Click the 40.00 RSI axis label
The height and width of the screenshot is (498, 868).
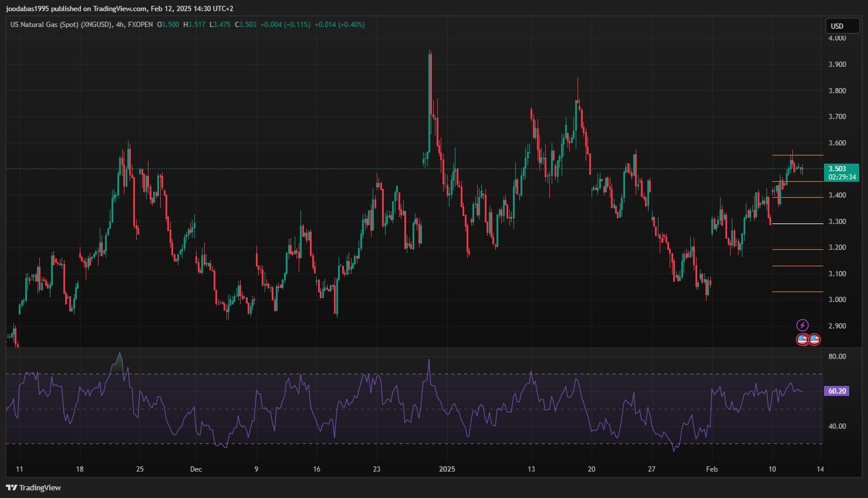point(837,426)
